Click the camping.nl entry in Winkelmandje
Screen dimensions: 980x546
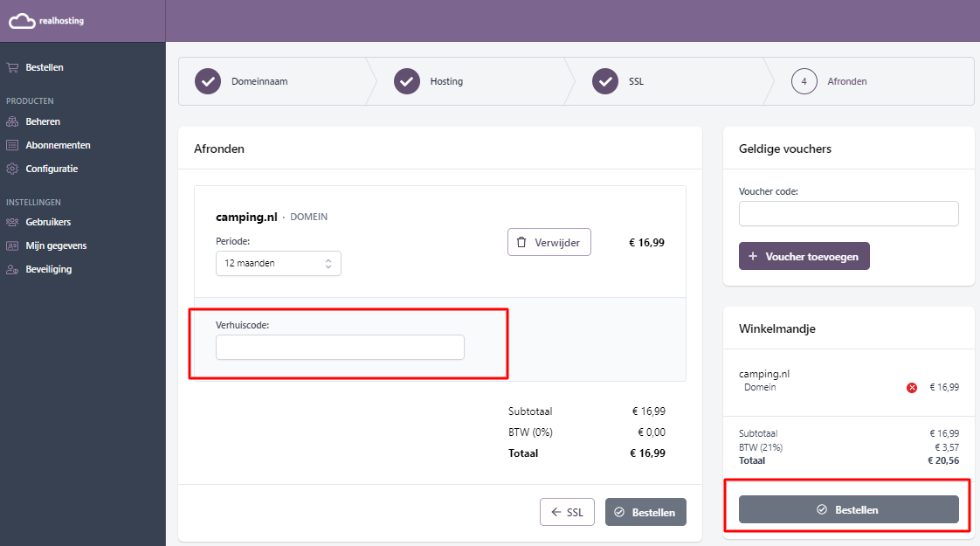[x=763, y=374]
